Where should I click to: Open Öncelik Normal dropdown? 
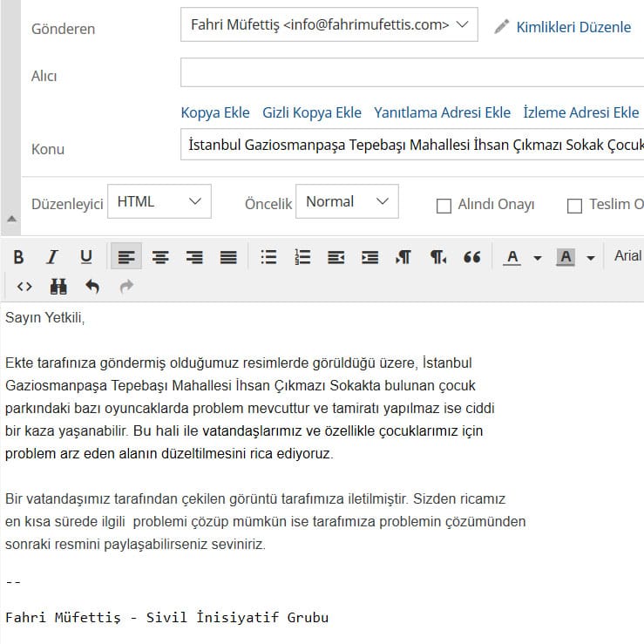[347, 201]
